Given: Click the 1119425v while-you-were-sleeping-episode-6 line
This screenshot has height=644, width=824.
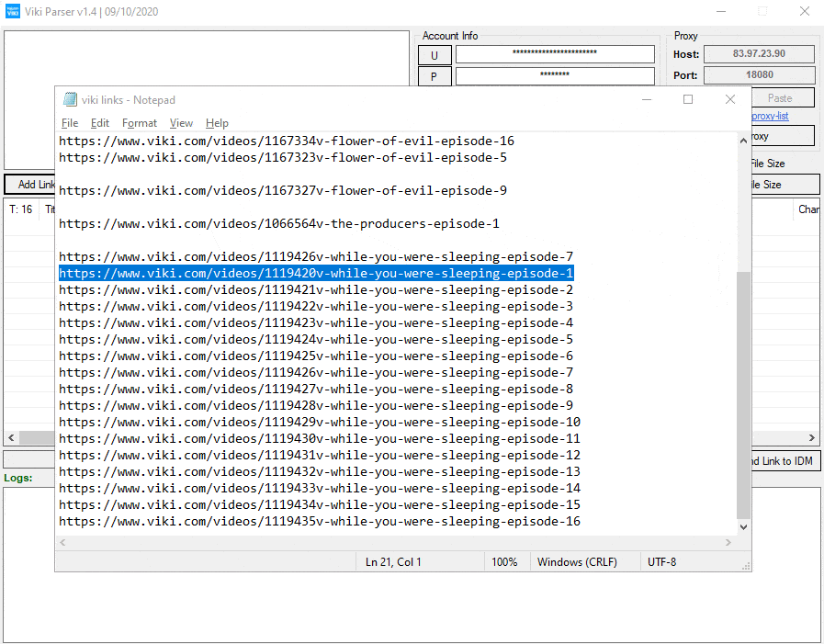Looking at the screenshot, I should (316, 356).
